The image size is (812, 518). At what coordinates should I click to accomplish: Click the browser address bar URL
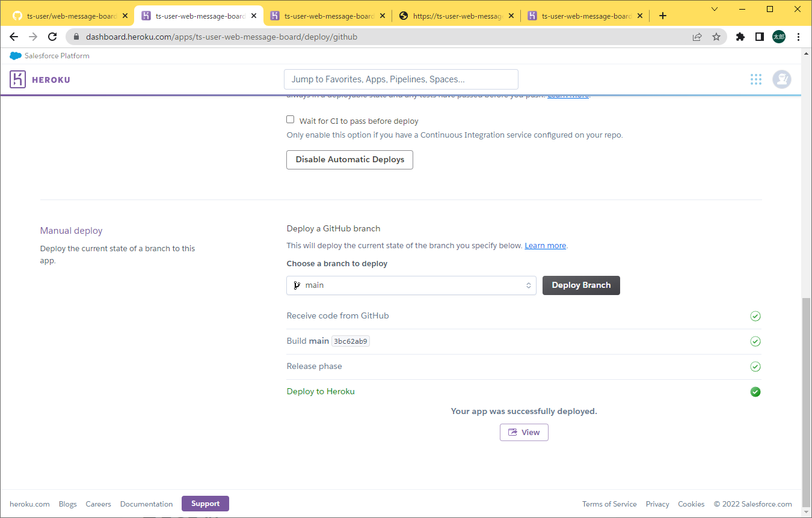point(221,37)
